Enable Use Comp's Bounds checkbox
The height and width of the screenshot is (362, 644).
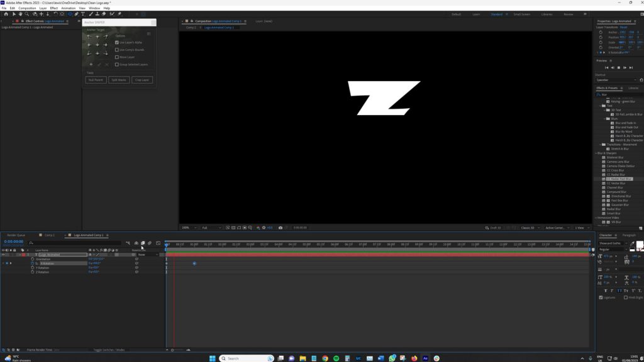pyautogui.click(x=116, y=50)
